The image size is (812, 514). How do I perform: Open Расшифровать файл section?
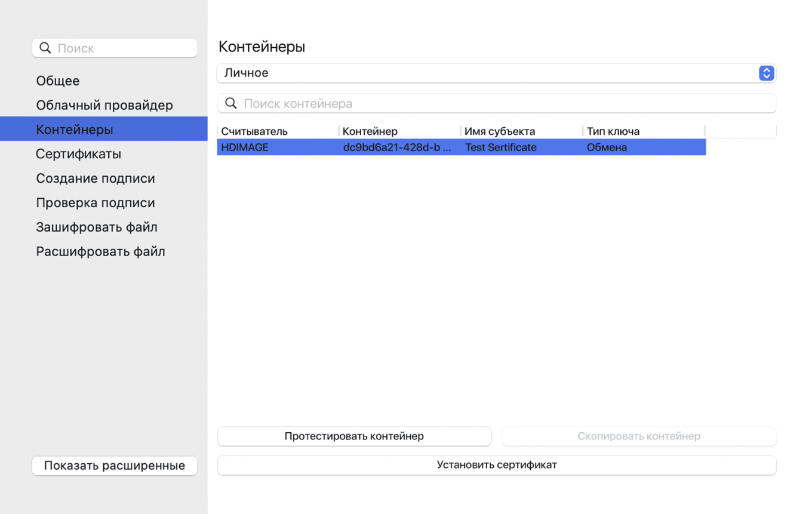click(x=100, y=252)
